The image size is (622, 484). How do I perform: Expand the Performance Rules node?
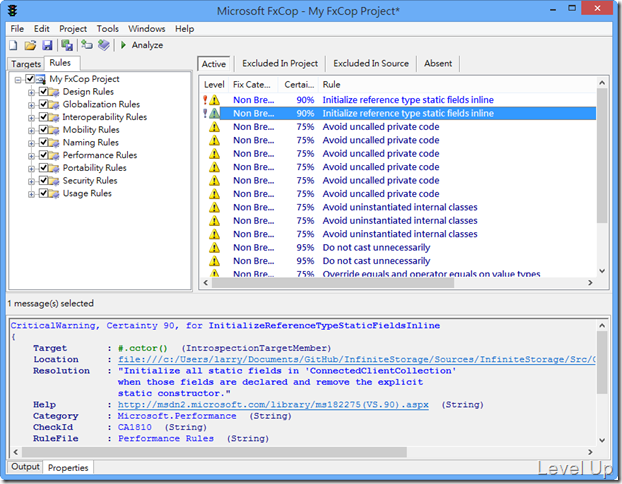pos(31,156)
